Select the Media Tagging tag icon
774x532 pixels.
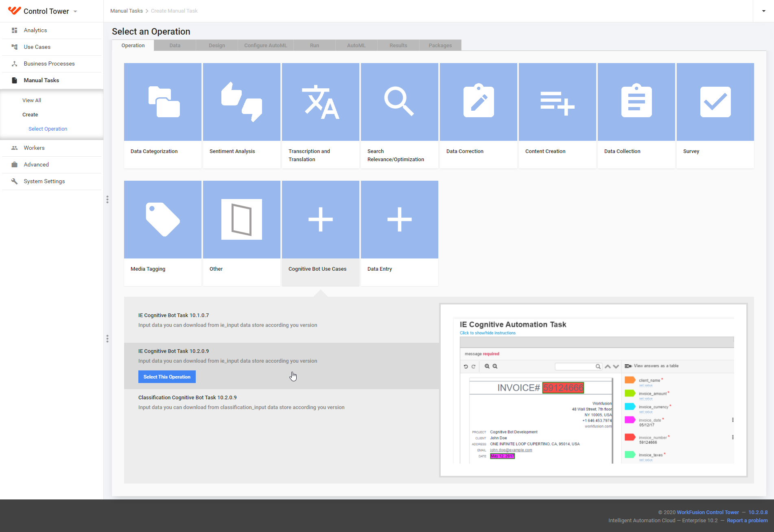pos(163,219)
